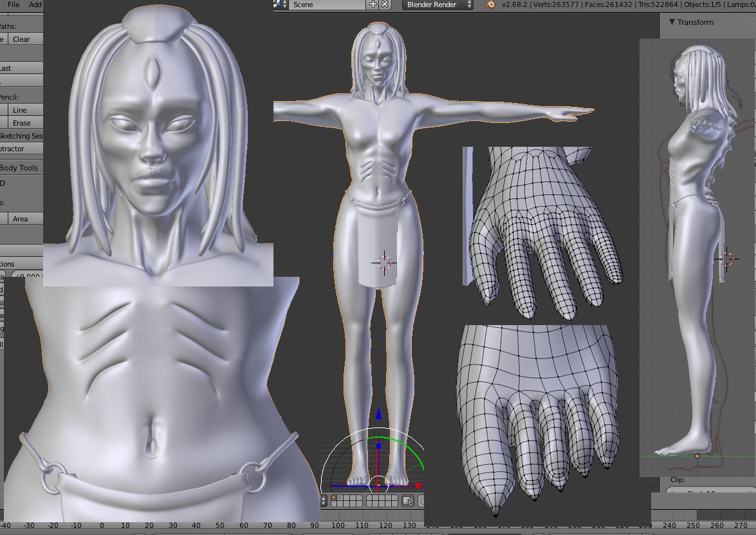Click the Area button in the tool shelf
The image size is (756, 535).
click(x=24, y=218)
